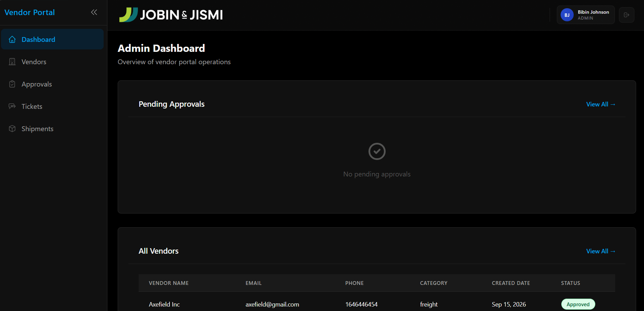Click the Approvals clipboard icon
The height and width of the screenshot is (311, 644).
pos(12,84)
